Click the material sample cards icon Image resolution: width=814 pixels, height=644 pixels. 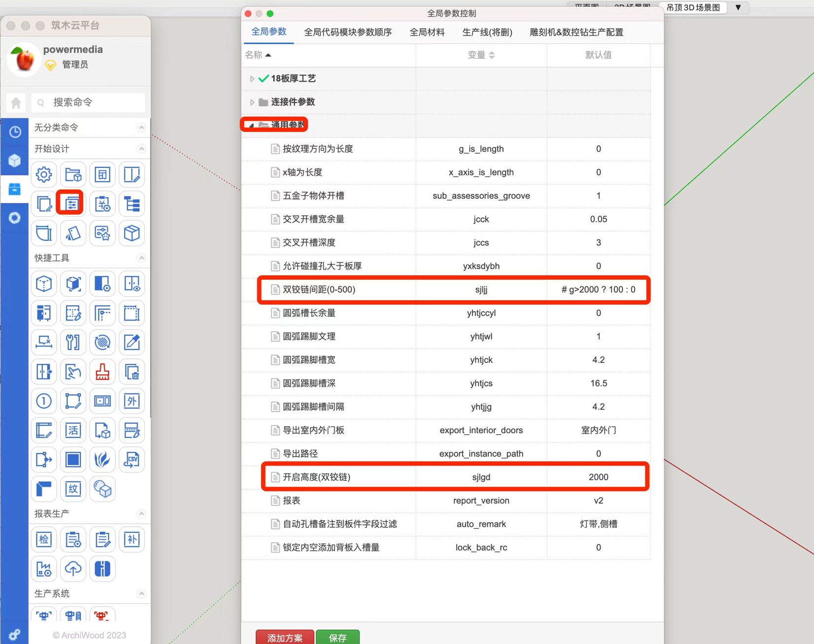[73, 233]
